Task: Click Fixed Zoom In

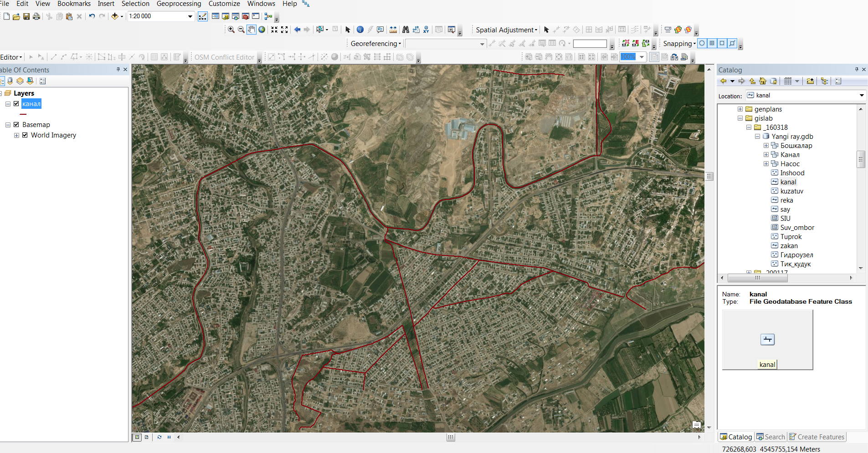Action: (274, 30)
